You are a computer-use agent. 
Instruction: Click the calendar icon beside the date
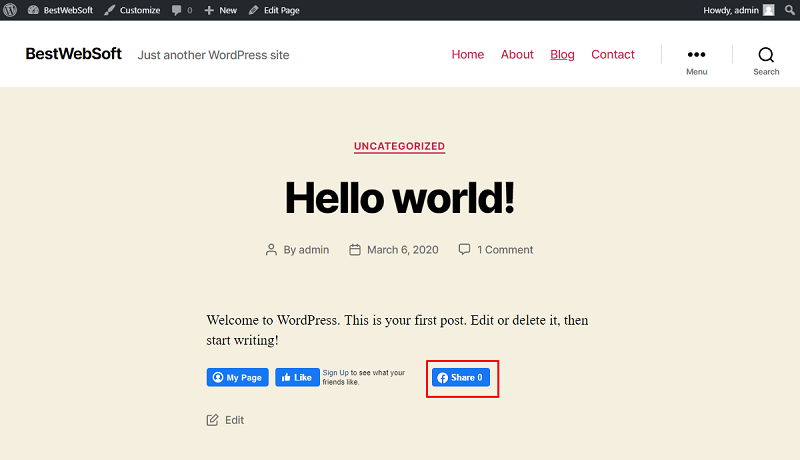click(355, 250)
